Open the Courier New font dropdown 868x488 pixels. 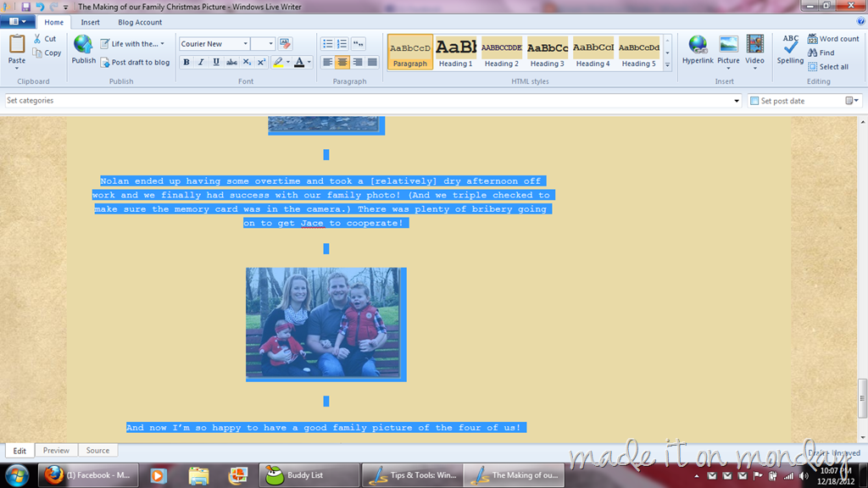point(245,44)
